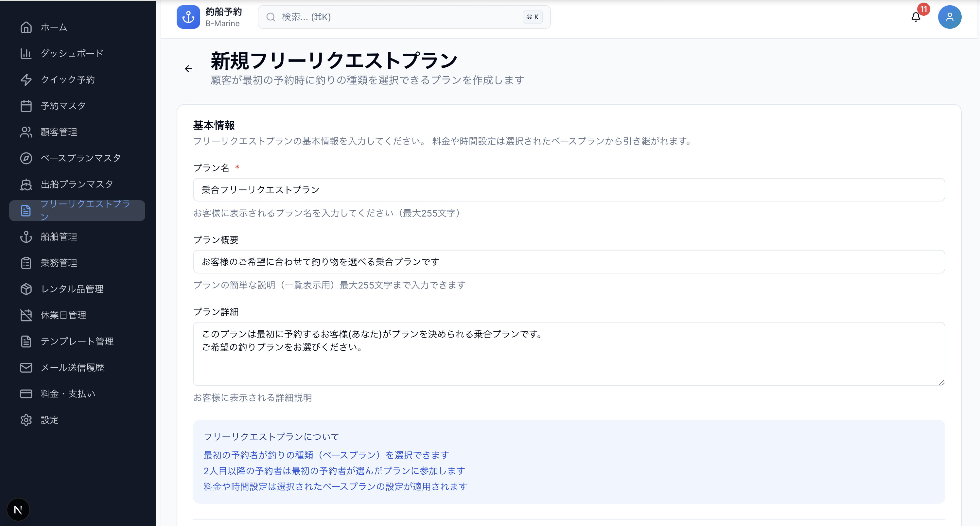Viewport: 980px width, 526px height.
Task: Click the anchor logo icon in header
Action: pos(188,17)
